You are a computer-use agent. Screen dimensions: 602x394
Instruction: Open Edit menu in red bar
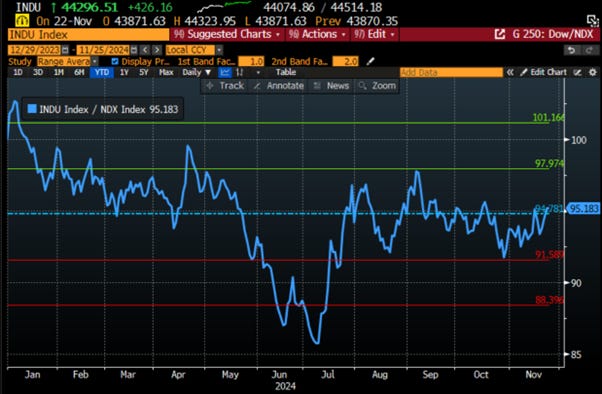point(374,35)
